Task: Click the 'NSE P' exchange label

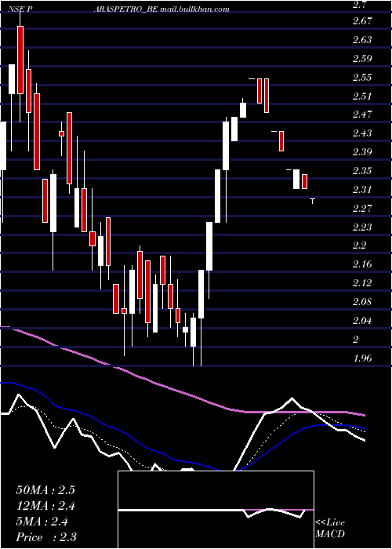Action: [20, 9]
